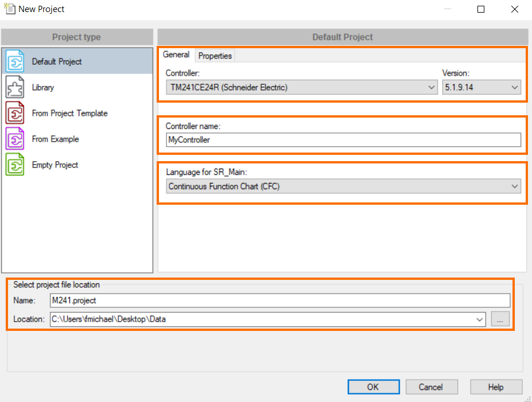The image size is (532, 402).
Task: Open the General tab
Action: tap(176, 55)
